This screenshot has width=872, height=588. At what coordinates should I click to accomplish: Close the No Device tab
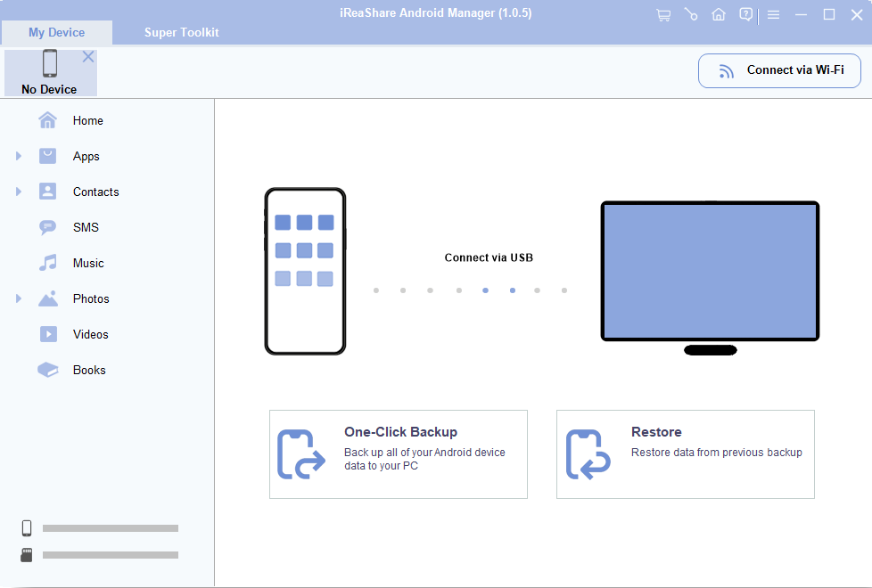[x=88, y=57]
